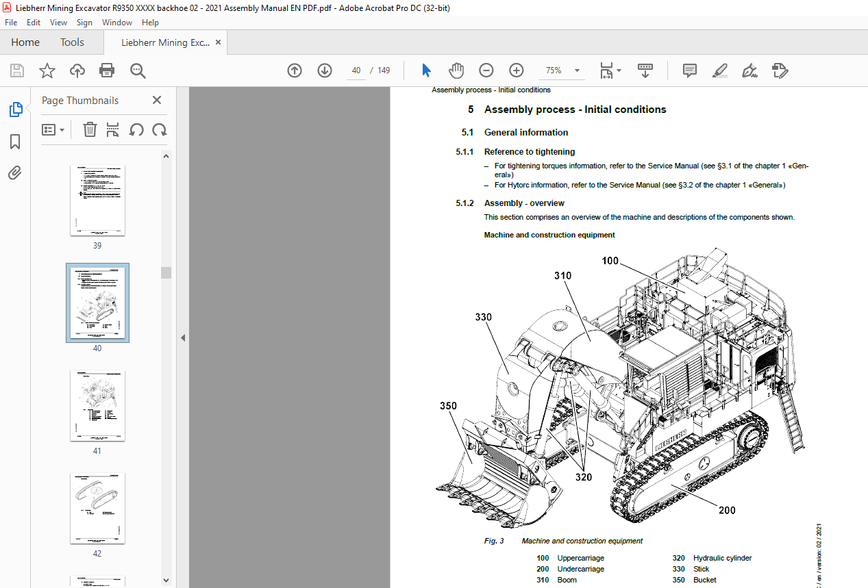Collapse the navigation pane with side arrow
Screen dimensions: 868x588
[x=183, y=337]
